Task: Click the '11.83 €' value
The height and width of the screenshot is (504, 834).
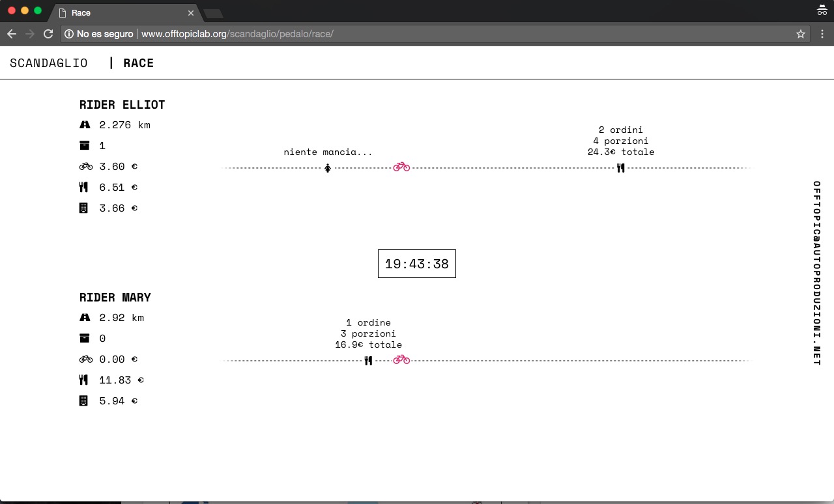Action: click(x=121, y=380)
